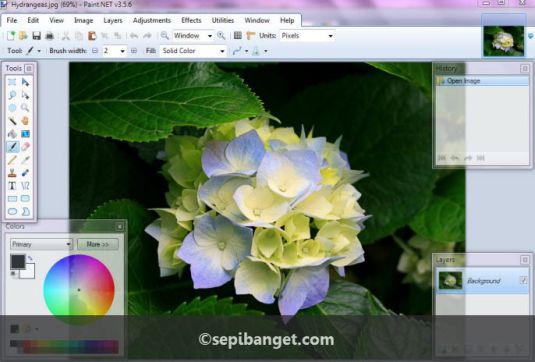The width and height of the screenshot is (535, 362).
Task: Choose the Recolor tool
Action: [x=25, y=173]
